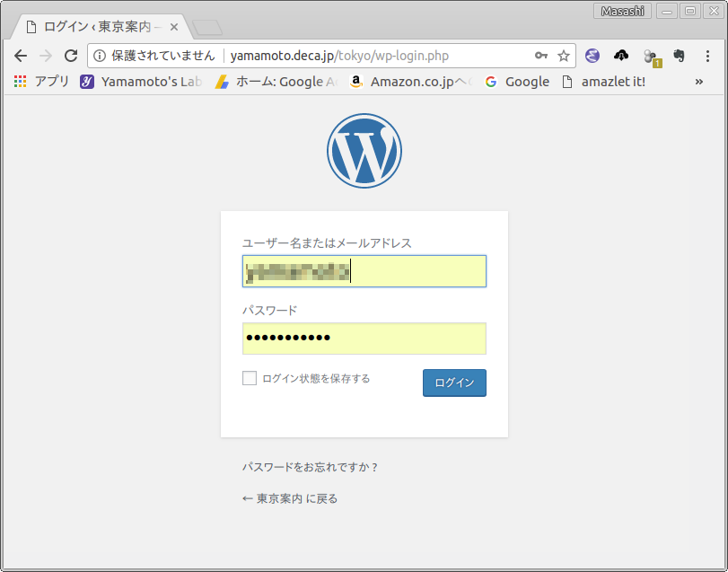The image size is (728, 572).
Task: Bookmark the page with the star icon
Action: click(x=563, y=57)
